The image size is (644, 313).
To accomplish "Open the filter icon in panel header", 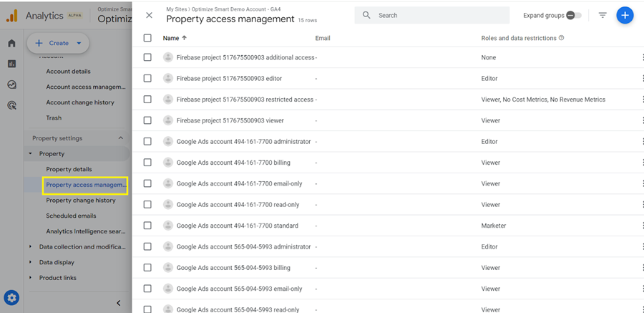I will pyautogui.click(x=602, y=15).
